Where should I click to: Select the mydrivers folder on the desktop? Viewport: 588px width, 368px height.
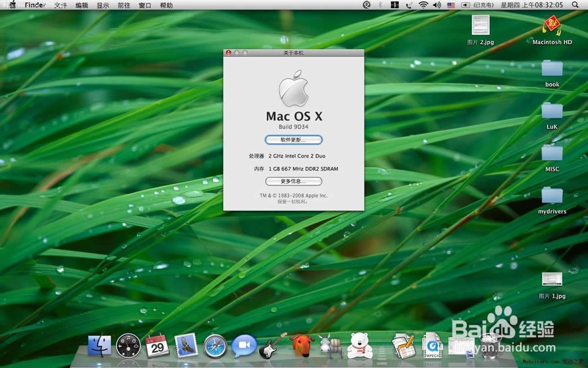click(552, 195)
